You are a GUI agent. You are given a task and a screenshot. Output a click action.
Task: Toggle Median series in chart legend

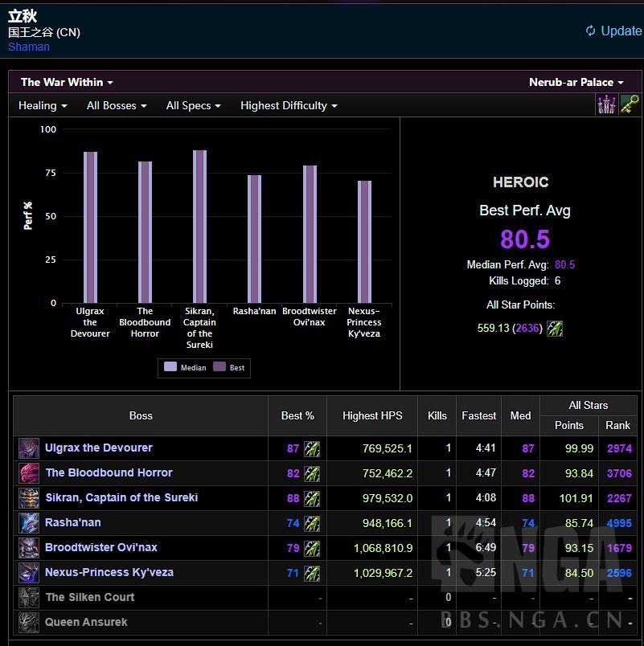[x=185, y=367]
